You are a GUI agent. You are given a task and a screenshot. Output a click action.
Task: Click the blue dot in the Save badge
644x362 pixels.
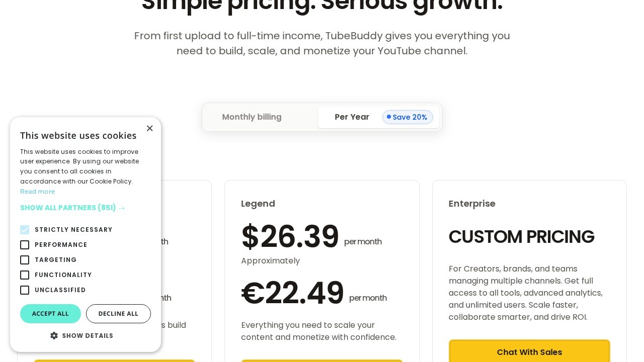pyautogui.click(x=389, y=117)
